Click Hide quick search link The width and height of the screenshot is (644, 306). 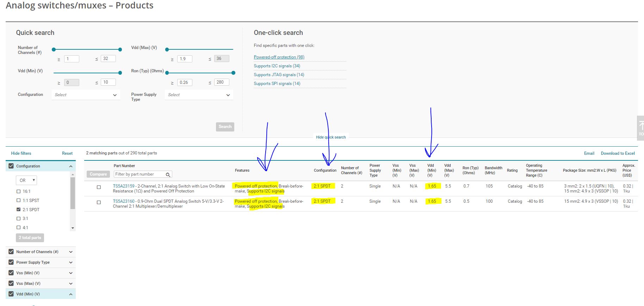[x=331, y=137]
